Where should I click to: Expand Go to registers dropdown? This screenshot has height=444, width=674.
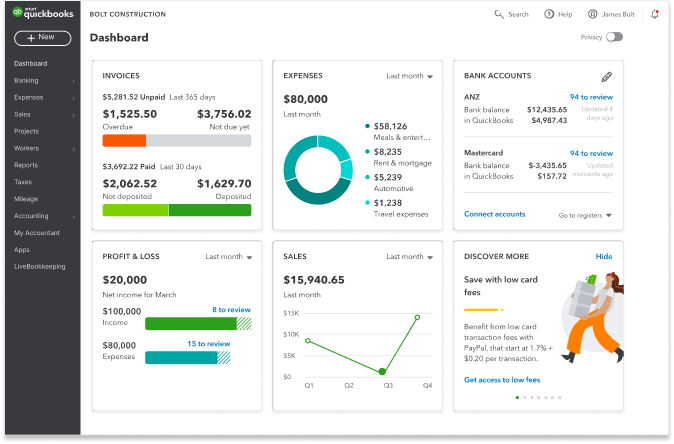[x=585, y=215]
